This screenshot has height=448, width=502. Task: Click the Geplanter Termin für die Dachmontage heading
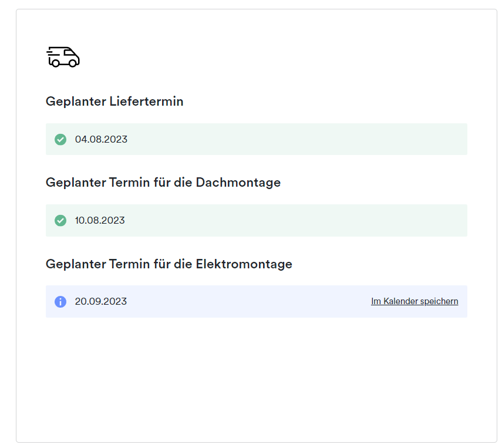(163, 183)
